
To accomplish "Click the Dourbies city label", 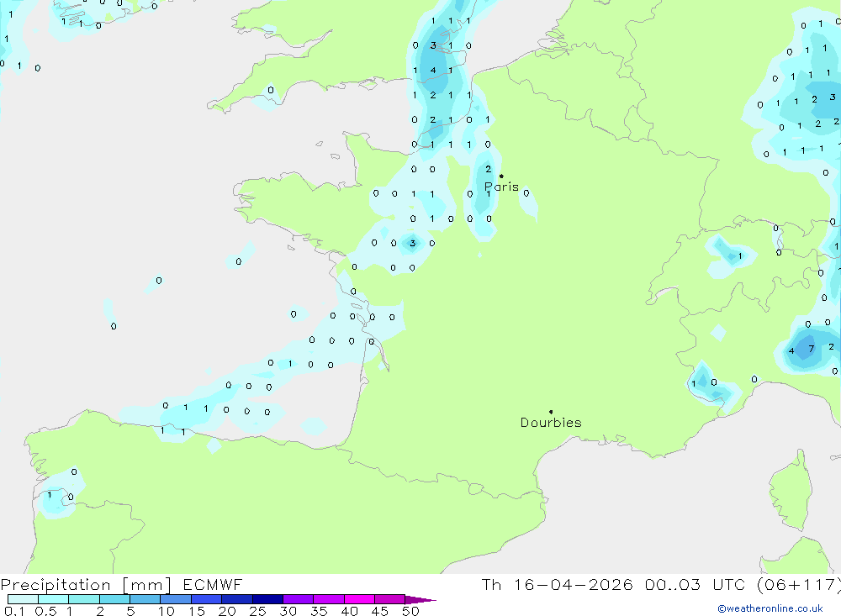I will pyautogui.click(x=551, y=423).
